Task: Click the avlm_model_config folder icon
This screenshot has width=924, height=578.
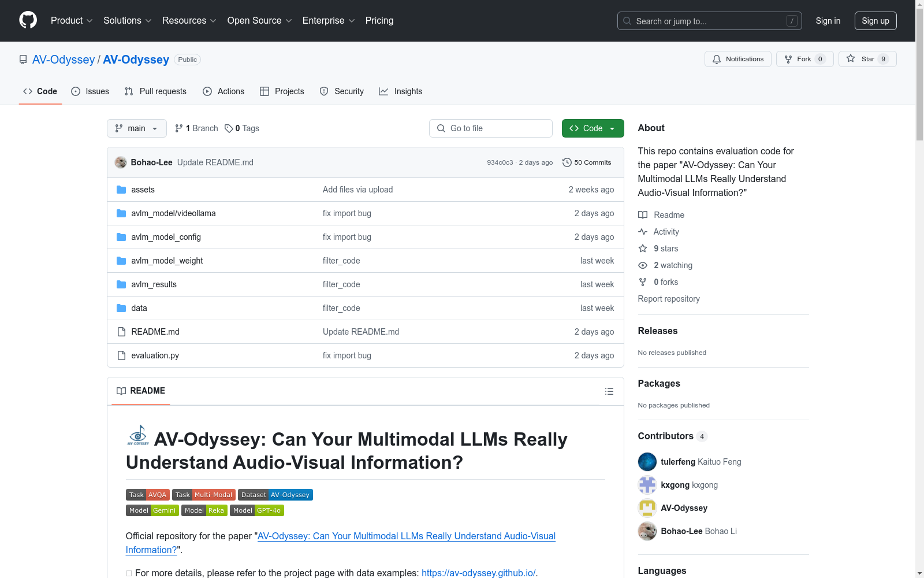Action: [x=121, y=237]
